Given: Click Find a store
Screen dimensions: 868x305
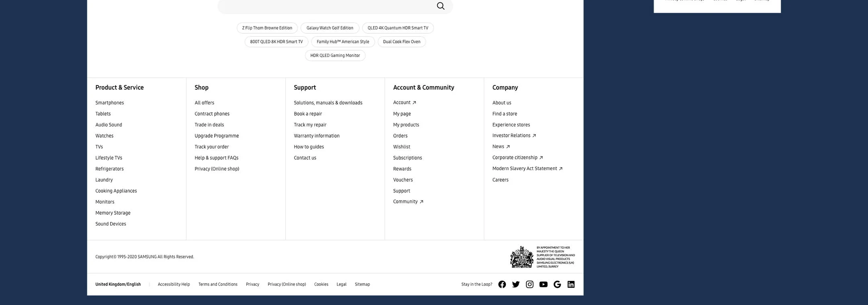Looking at the screenshot, I should (505, 114).
